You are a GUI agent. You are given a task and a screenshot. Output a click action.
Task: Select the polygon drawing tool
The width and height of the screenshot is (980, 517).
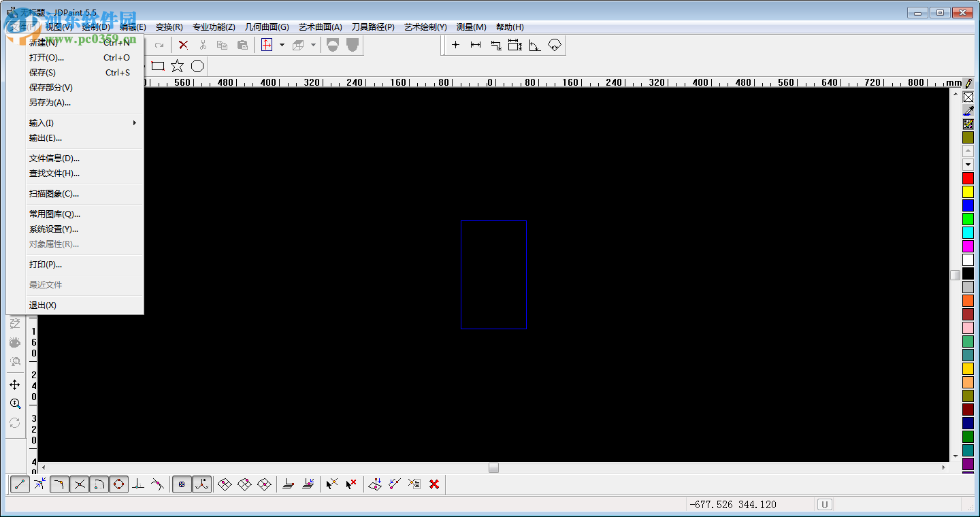click(x=197, y=65)
